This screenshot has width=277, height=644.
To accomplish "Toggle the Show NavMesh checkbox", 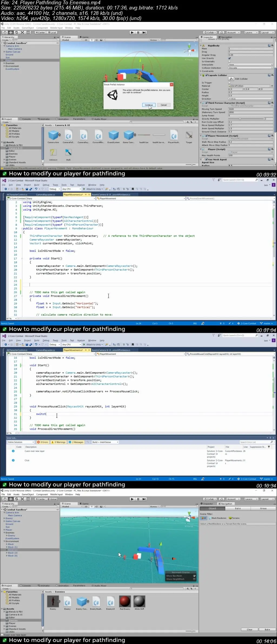I will [194, 576].
